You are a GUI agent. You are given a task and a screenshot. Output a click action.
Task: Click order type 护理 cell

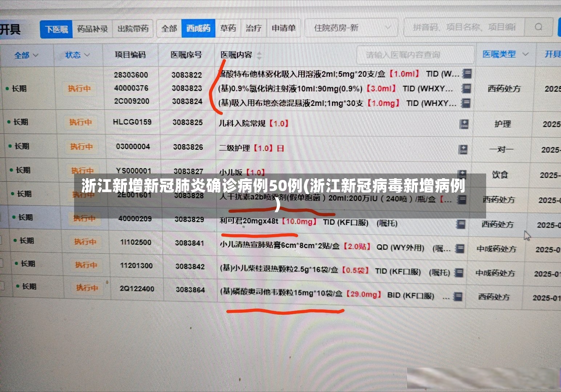click(503, 124)
